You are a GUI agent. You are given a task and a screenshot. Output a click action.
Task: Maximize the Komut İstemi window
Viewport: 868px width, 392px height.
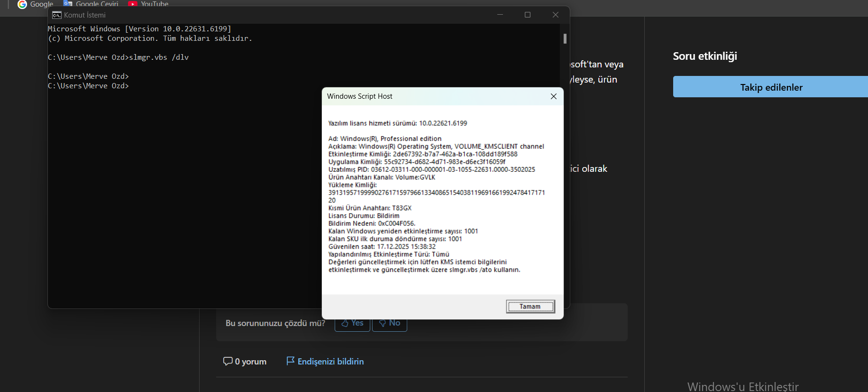[x=528, y=15]
